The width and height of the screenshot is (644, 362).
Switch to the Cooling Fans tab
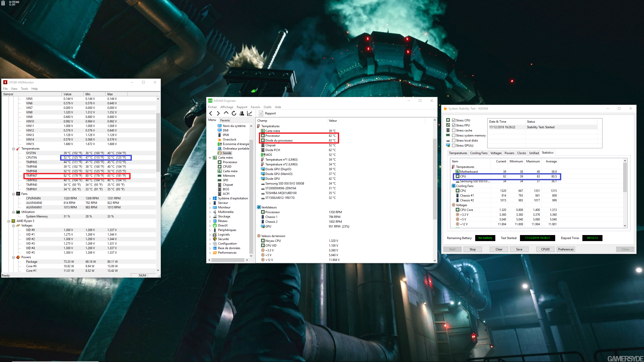coord(479,153)
